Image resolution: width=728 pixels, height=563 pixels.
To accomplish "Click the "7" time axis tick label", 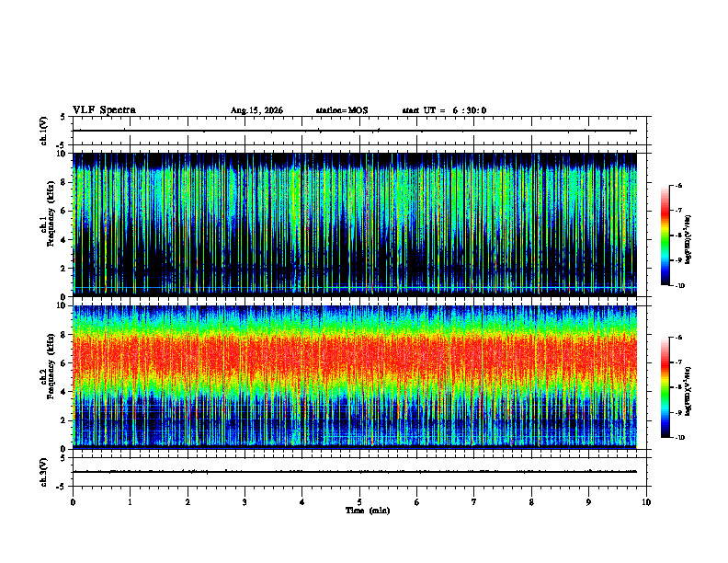I will pyautogui.click(x=474, y=502).
